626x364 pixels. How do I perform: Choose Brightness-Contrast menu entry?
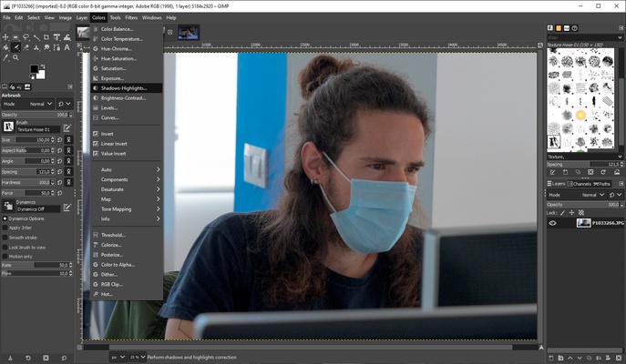[127, 98]
